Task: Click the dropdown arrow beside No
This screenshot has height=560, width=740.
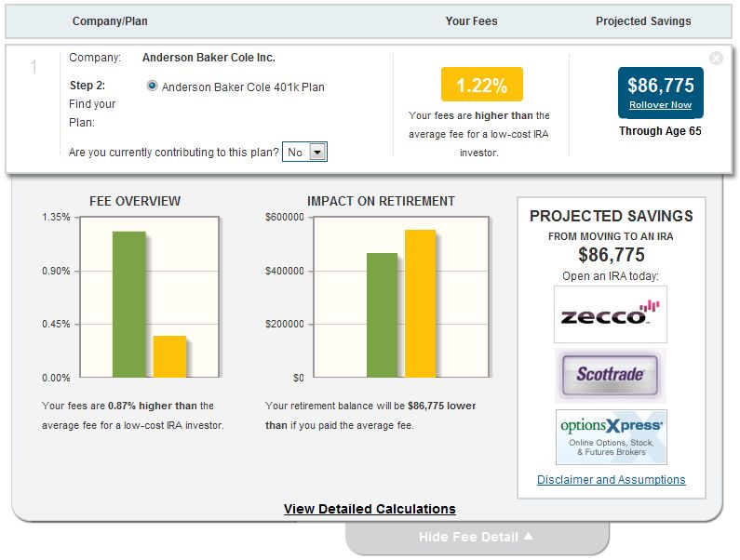Action: (317, 152)
